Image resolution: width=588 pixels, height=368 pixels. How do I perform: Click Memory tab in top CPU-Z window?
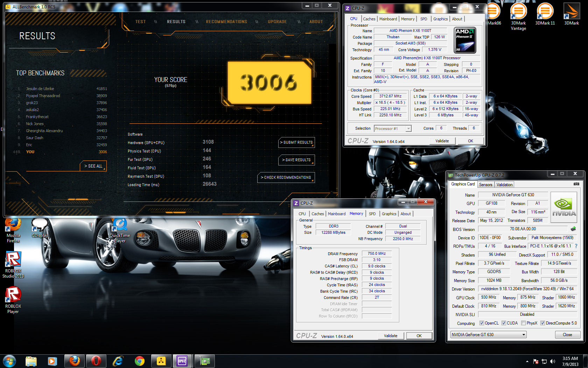[x=408, y=19]
